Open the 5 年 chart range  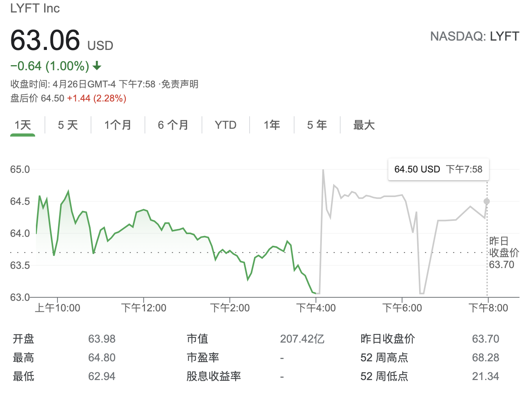[317, 125]
